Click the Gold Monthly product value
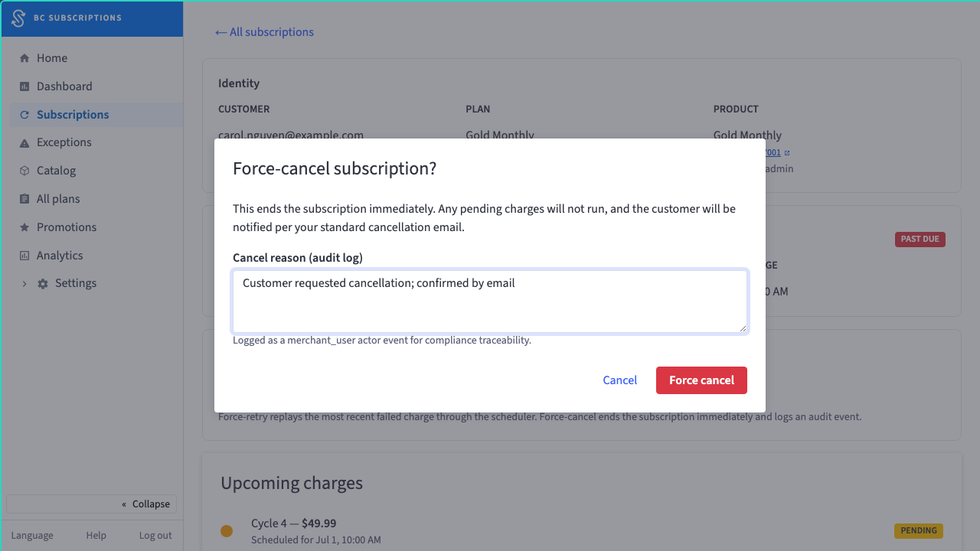The image size is (980, 551). point(747,135)
